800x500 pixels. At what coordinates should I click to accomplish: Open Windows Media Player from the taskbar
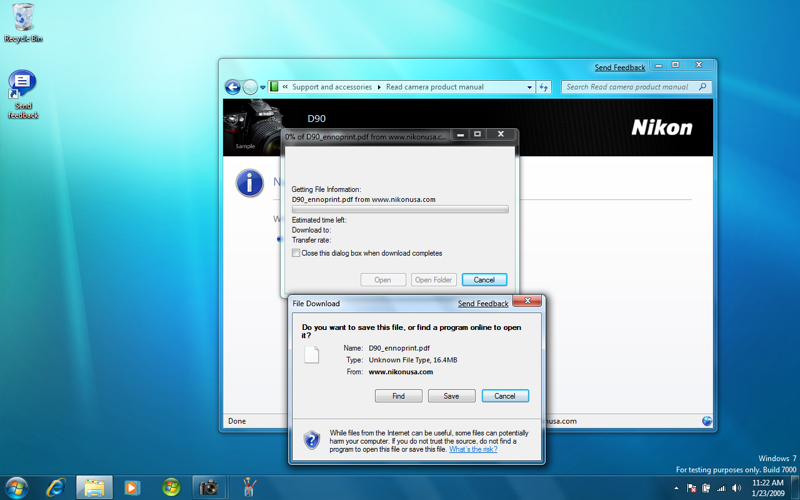click(132, 488)
